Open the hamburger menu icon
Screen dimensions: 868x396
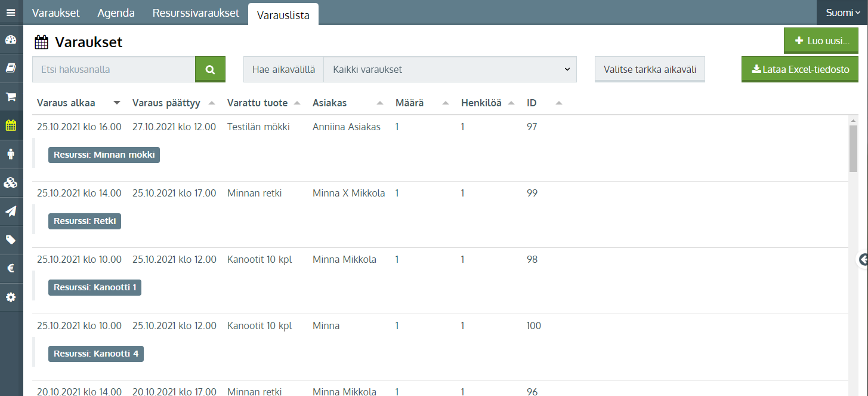[11, 12]
